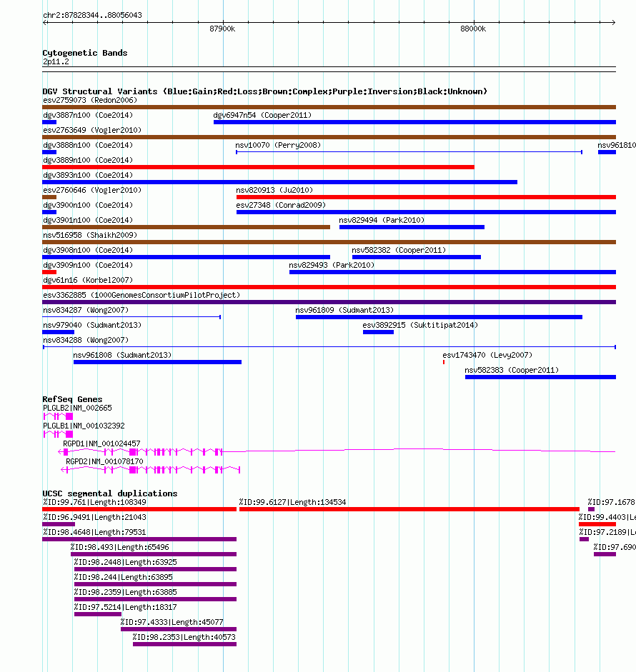Select the PLGLB1|NM_001032392 gene label
The image size is (636, 672).
(x=84, y=426)
